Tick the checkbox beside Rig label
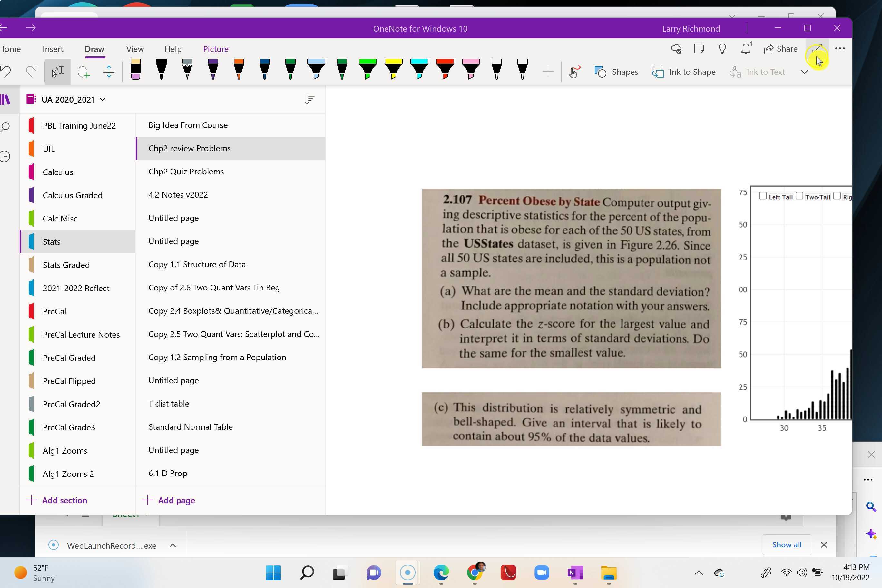Screen dimensions: 882x588 837,196
